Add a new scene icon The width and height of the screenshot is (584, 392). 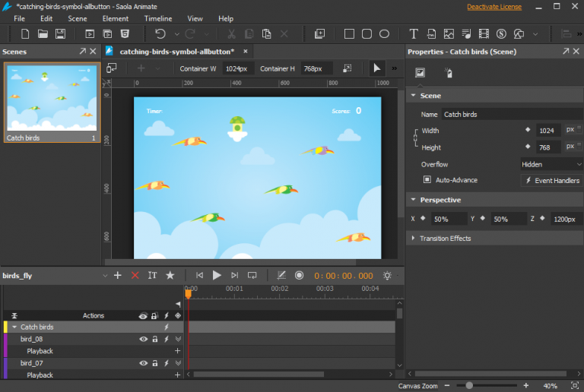click(319, 34)
